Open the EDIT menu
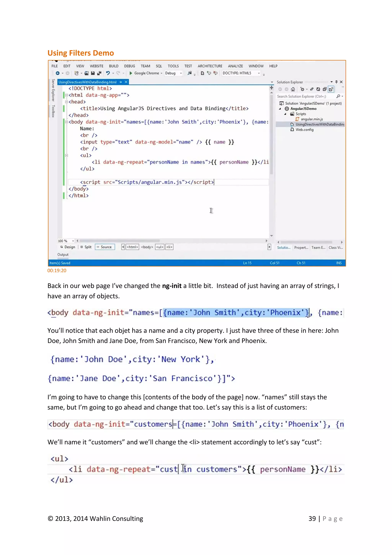The width and height of the screenshot is (392, 555). (x=67, y=66)
